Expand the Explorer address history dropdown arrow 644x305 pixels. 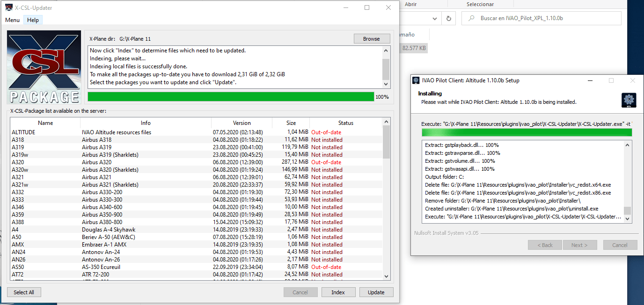click(x=435, y=18)
